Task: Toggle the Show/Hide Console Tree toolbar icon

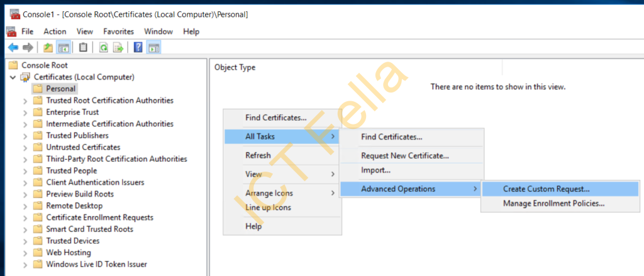Action: [64, 48]
